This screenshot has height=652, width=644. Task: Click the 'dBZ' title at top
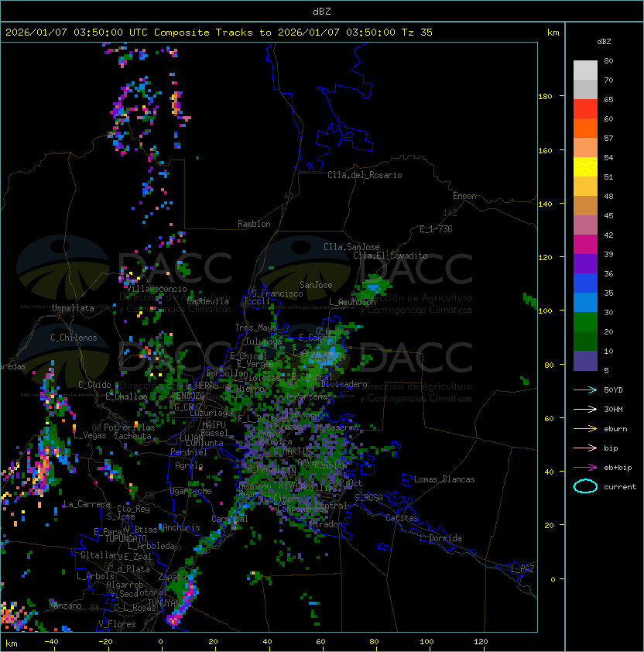[x=322, y=11]
